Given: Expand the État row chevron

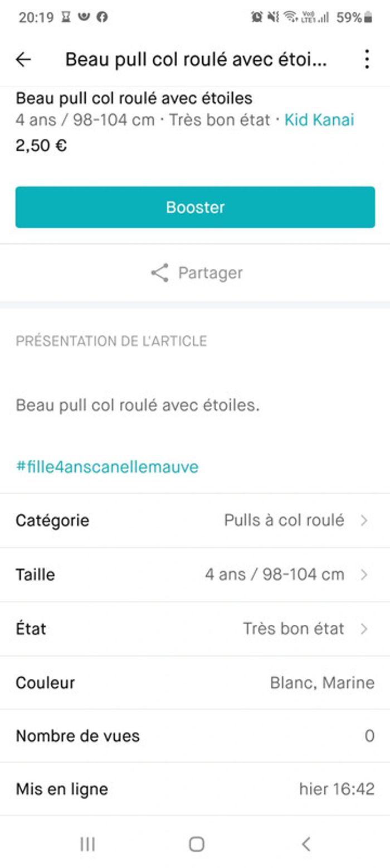Looking at the screenshot, I should click(x=364, y=629).
